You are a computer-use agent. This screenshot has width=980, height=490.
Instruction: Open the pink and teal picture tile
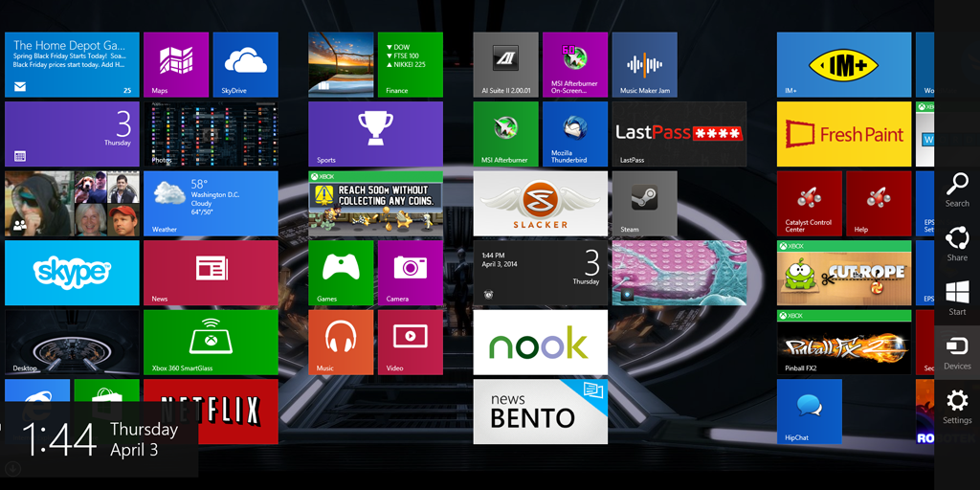point(679,273)
